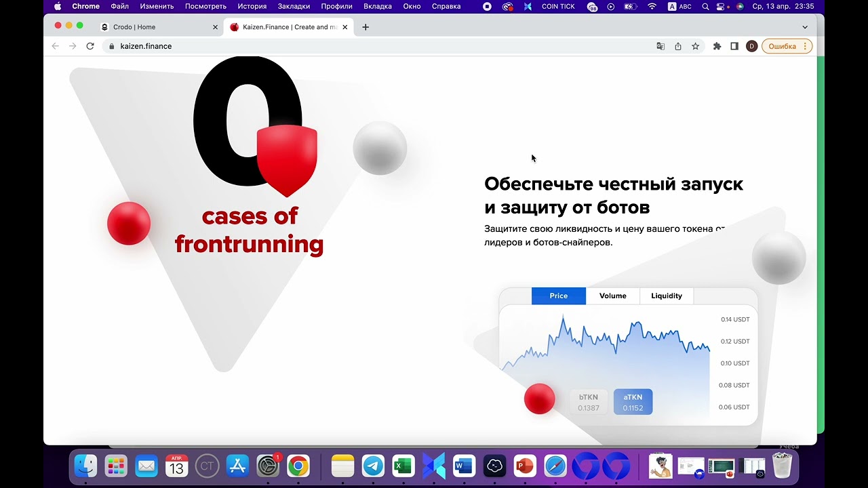
Task: Click the padlock site info icon
Action: (112, 46)
